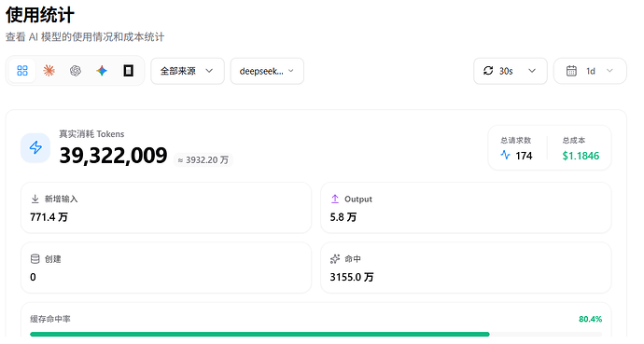Click the green cache hit rate bar
Screen dimensions: 644x344
click(x=259, y=334)
